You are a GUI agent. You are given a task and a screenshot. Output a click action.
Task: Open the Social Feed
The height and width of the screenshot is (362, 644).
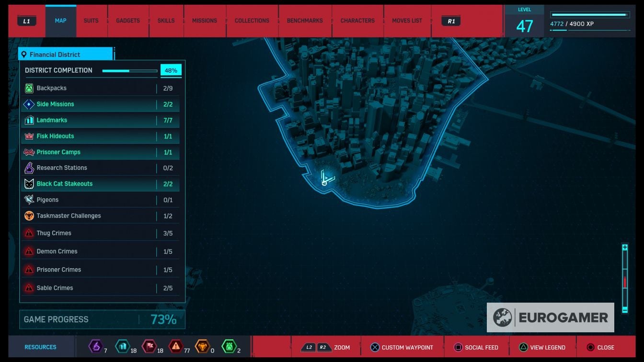pos(475,348)
